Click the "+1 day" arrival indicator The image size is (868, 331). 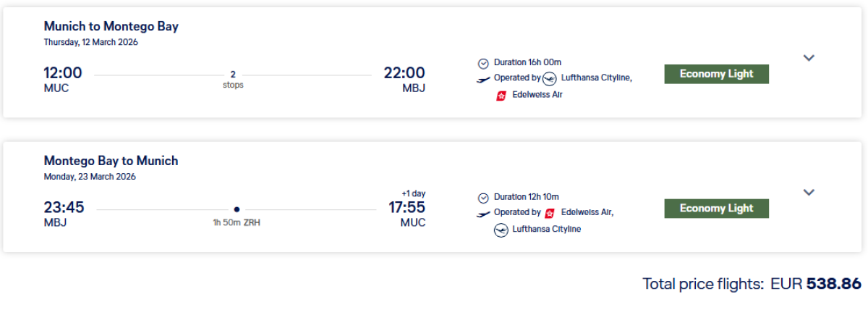[413, 193]
